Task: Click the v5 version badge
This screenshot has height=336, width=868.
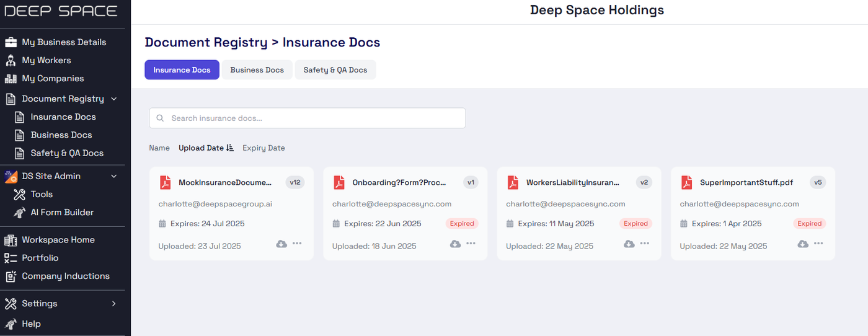Action: click(818, 182)
